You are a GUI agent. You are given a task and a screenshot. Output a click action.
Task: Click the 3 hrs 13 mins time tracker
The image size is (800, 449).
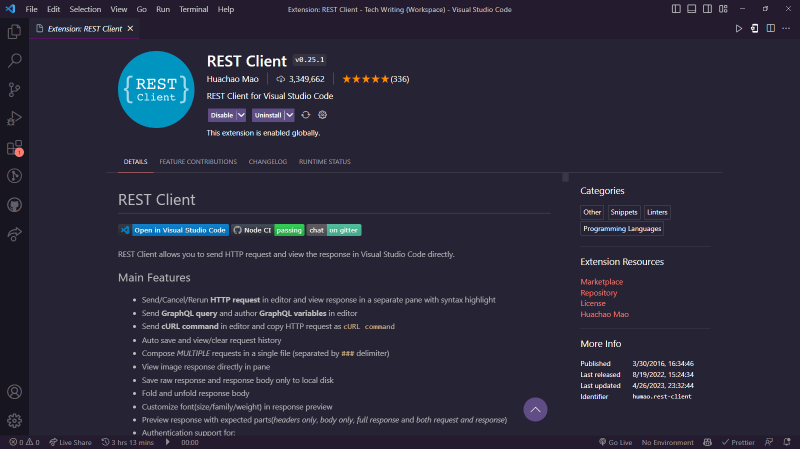(128, 442)
